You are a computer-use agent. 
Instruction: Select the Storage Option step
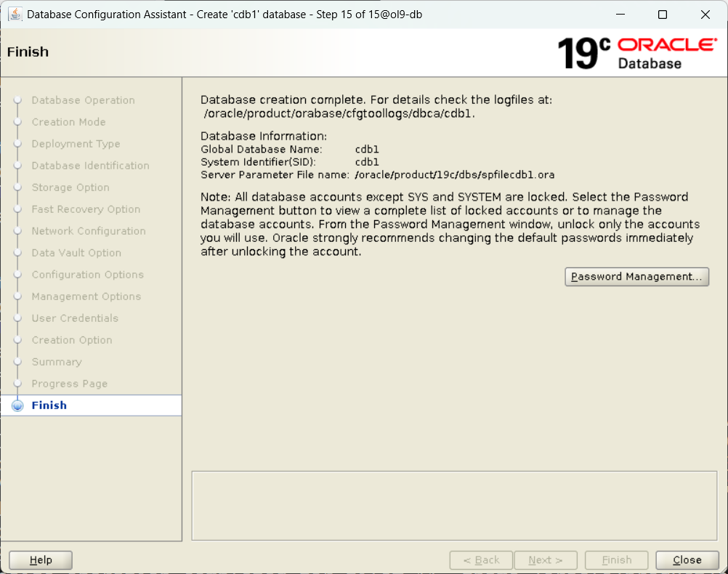(70, 187)
